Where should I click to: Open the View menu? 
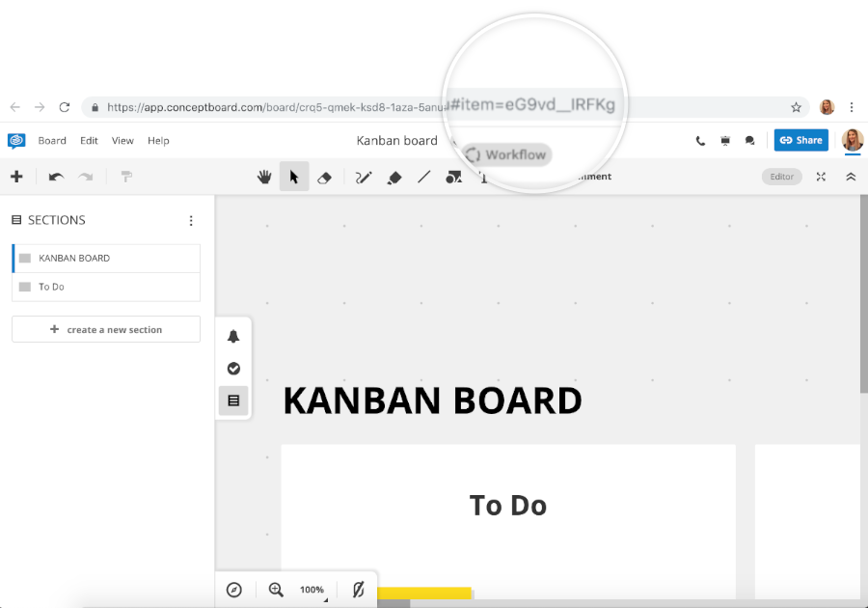click(122, 140)
